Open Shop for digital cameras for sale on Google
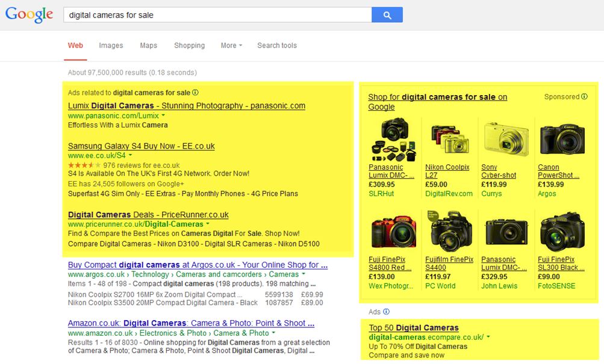 point(437,102)
